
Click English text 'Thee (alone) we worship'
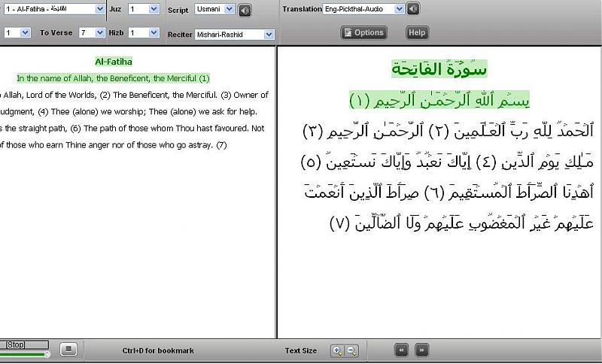[x=99, y=111]
